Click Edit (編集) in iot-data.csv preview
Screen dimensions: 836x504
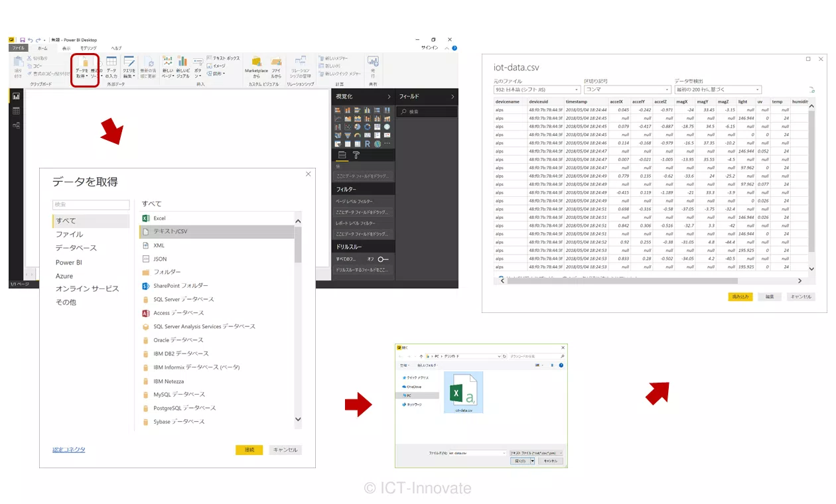click(x=770, y=297)
